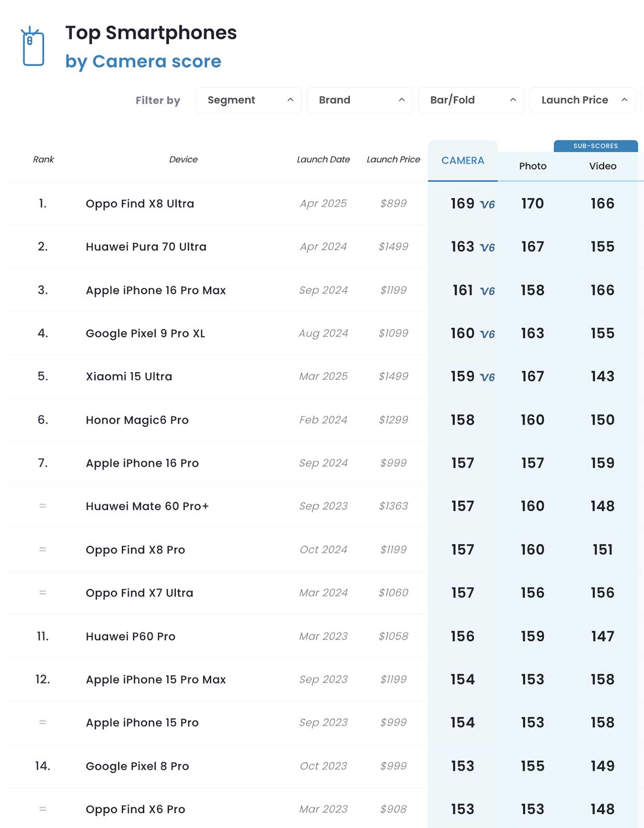Sort by Photo sub-score column
Screen dimensions: 644x828
(533, 166)
